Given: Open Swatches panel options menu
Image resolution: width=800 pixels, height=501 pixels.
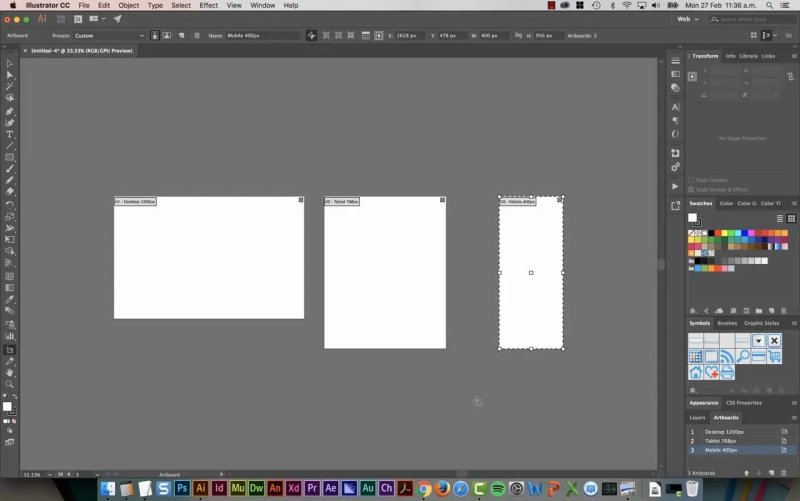Looking at the screenshot, I should [x=794, y=203].
